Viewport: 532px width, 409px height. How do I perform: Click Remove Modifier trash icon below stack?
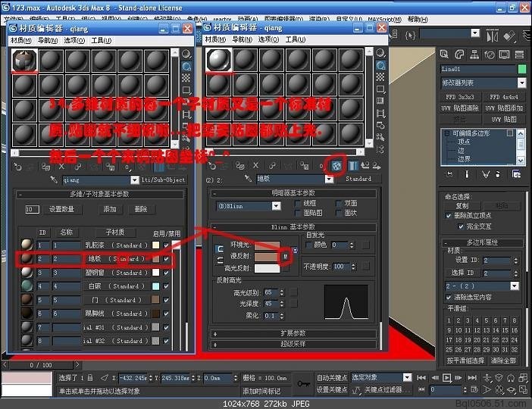pos(498,174)
